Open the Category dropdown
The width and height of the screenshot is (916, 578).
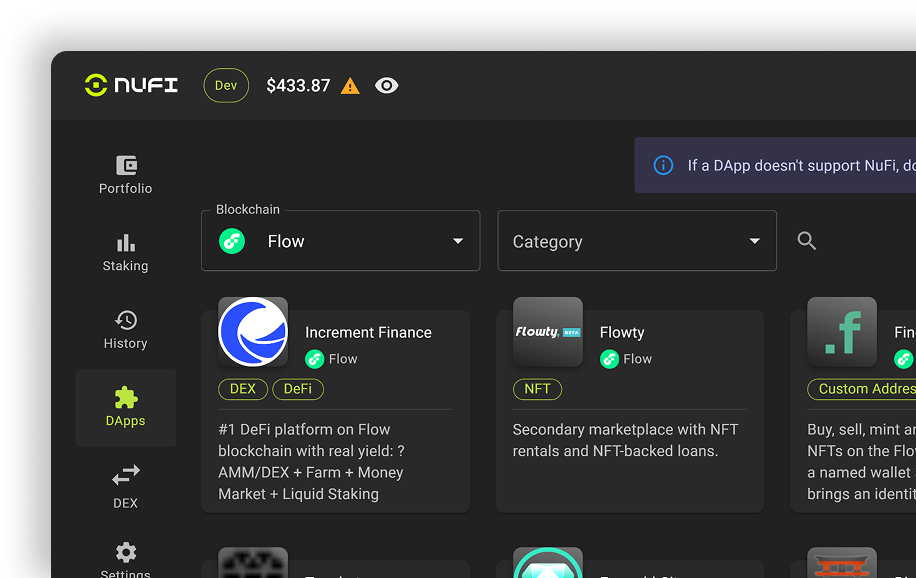[x=637, y=241]
